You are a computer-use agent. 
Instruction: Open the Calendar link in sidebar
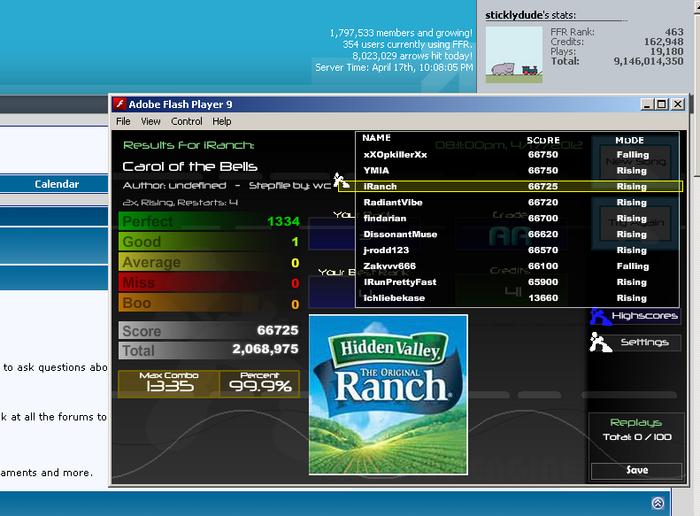click(57, 184)
